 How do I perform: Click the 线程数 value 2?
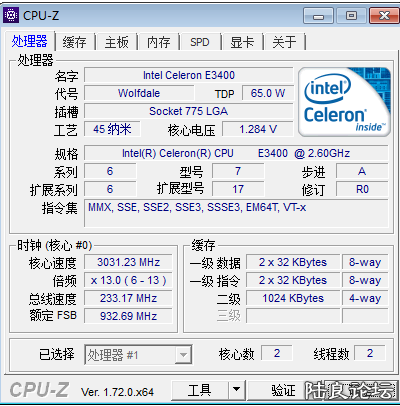370,353
